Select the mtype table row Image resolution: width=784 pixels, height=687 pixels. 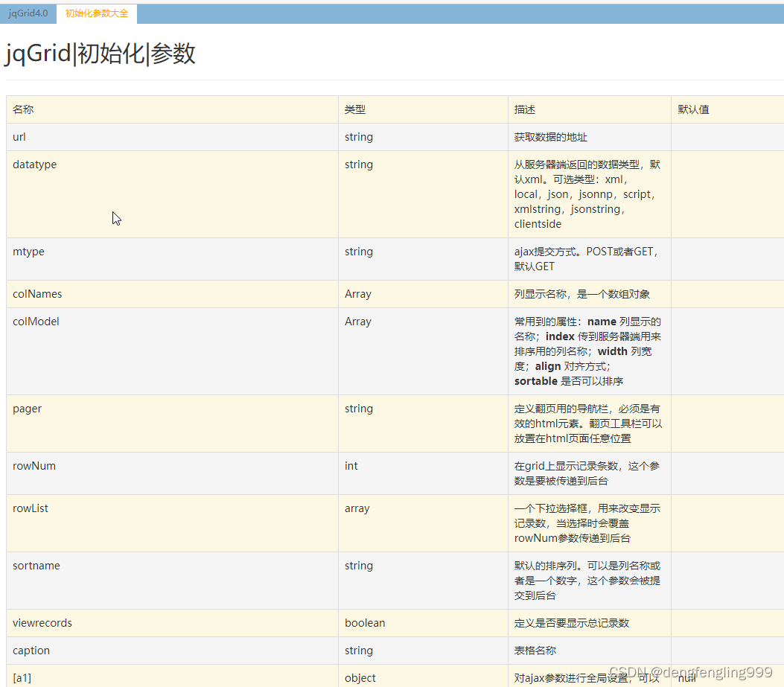[28, 251]
